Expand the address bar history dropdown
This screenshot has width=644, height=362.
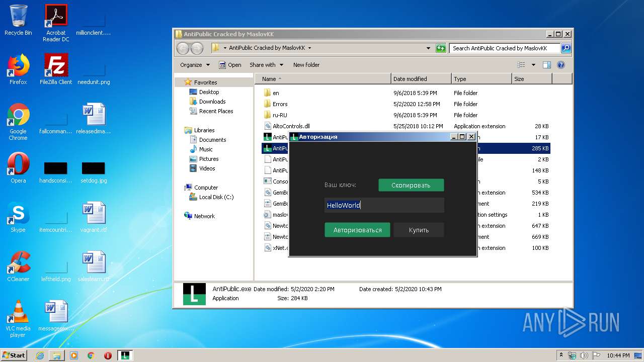tap(428, 48)
